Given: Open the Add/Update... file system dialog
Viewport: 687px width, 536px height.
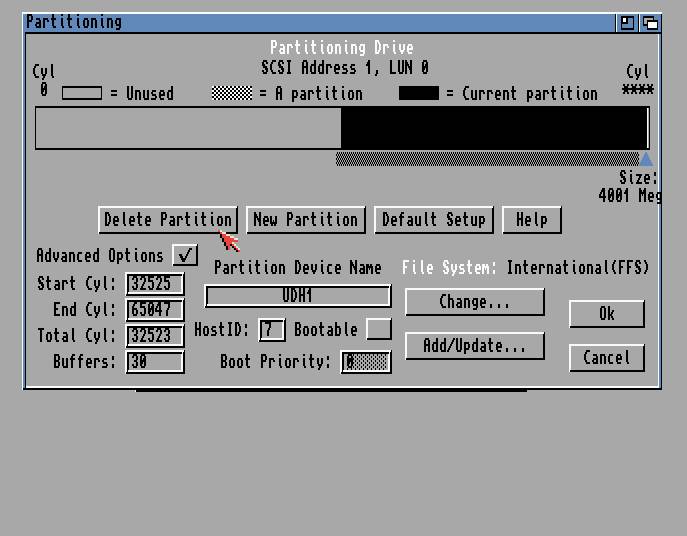Looking at the screenshot, I should pos(474,346).
